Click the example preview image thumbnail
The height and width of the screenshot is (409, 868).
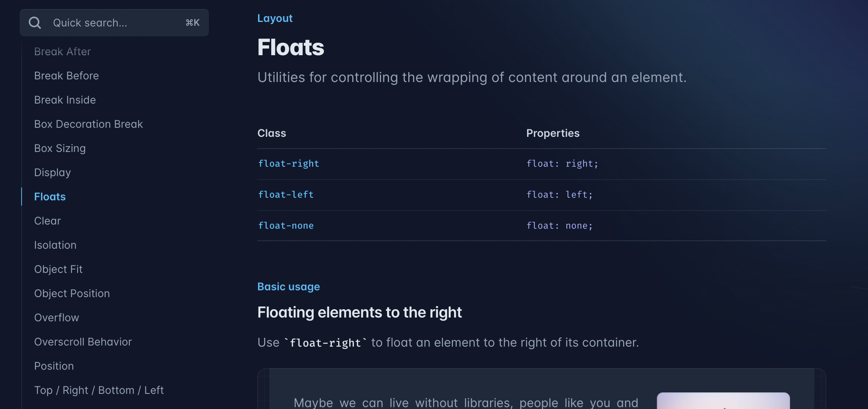[723, 401]
